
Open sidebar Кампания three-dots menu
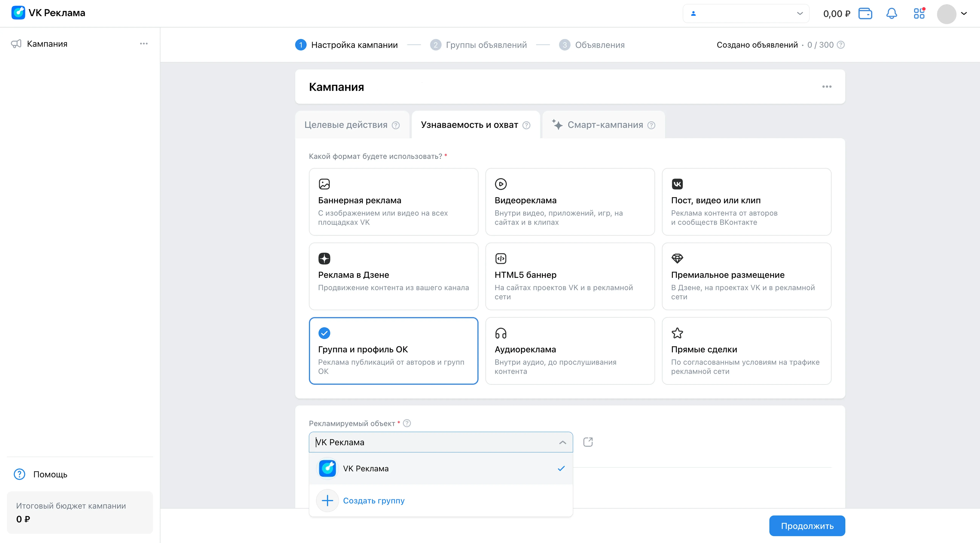point(143,44)
